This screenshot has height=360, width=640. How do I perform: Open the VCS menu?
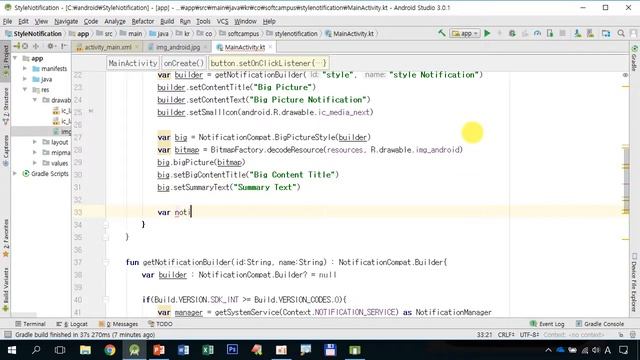click(x=222, y=21)
